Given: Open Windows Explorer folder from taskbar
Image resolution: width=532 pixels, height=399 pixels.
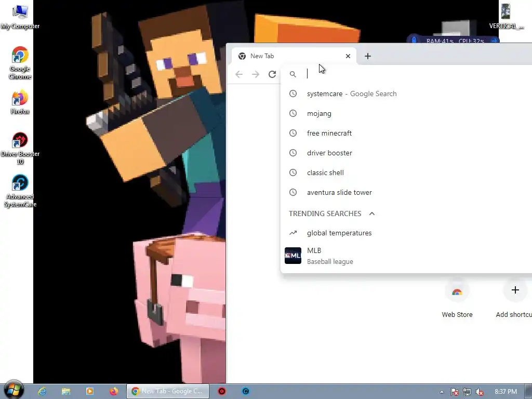Looking at the screenshot, I should click(x=66, y=391).
